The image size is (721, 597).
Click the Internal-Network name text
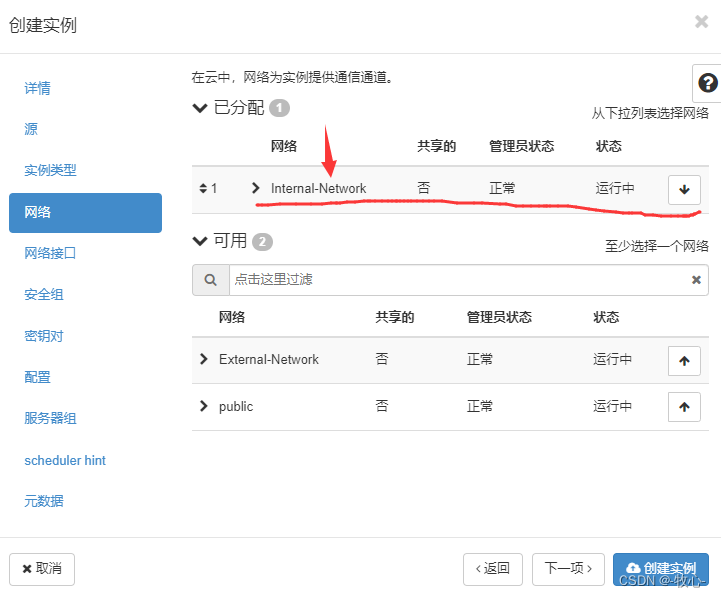click(x=318, y=188)
